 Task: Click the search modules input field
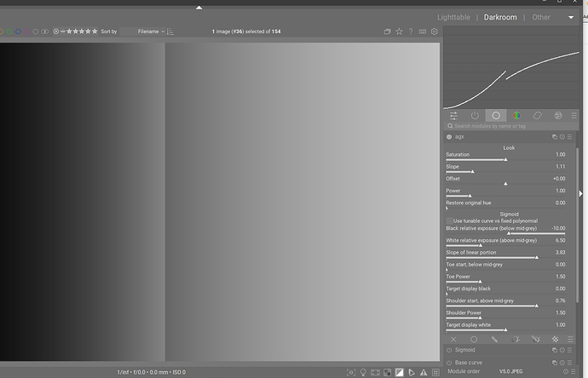point(507,126)
